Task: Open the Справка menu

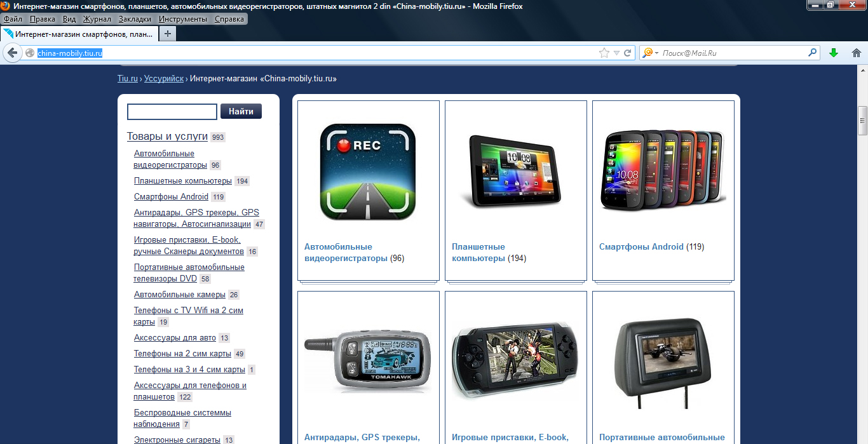Action: 229,19
